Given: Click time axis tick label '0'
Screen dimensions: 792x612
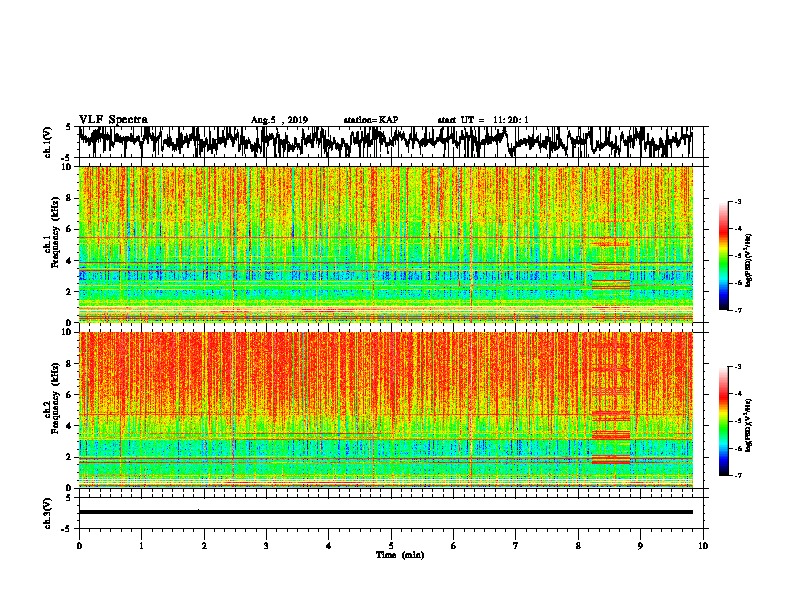Looking at the screenshot, I should click(x=79, y=546).
